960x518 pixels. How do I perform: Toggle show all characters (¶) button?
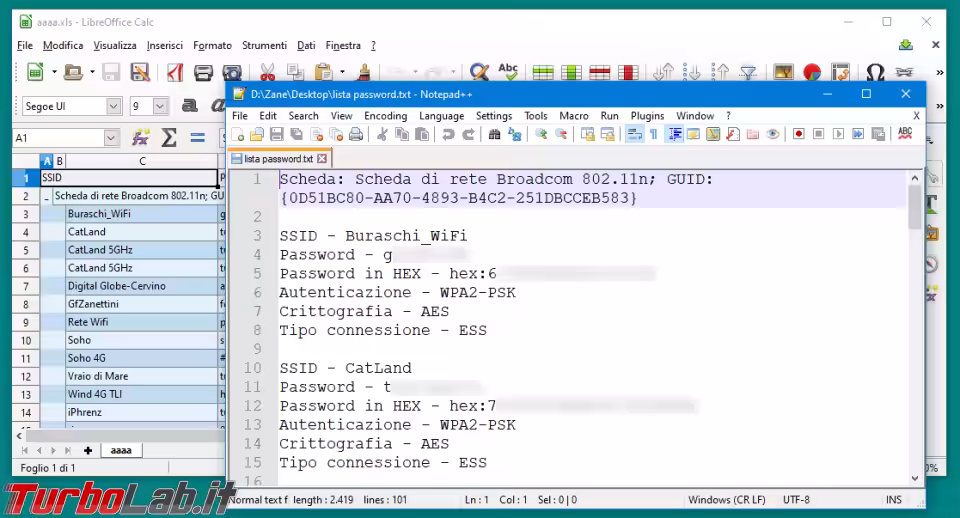pyautogui.click(x=653, y=135)
